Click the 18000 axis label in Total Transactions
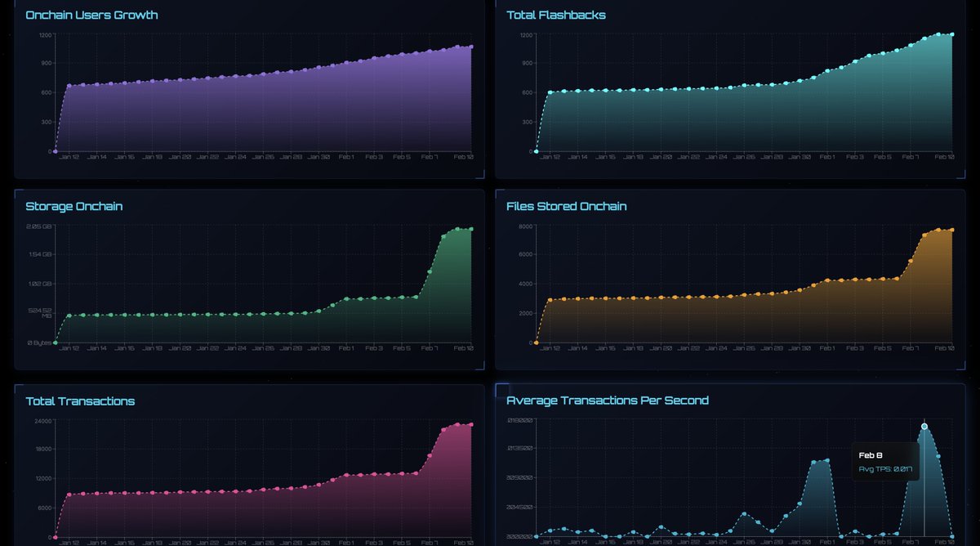 (42, 450)
